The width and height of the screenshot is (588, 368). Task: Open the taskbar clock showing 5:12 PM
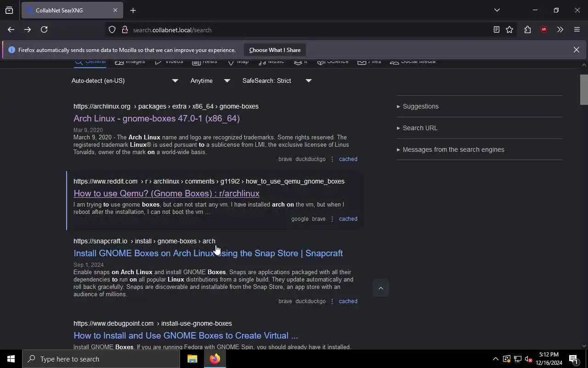point(549,359)
